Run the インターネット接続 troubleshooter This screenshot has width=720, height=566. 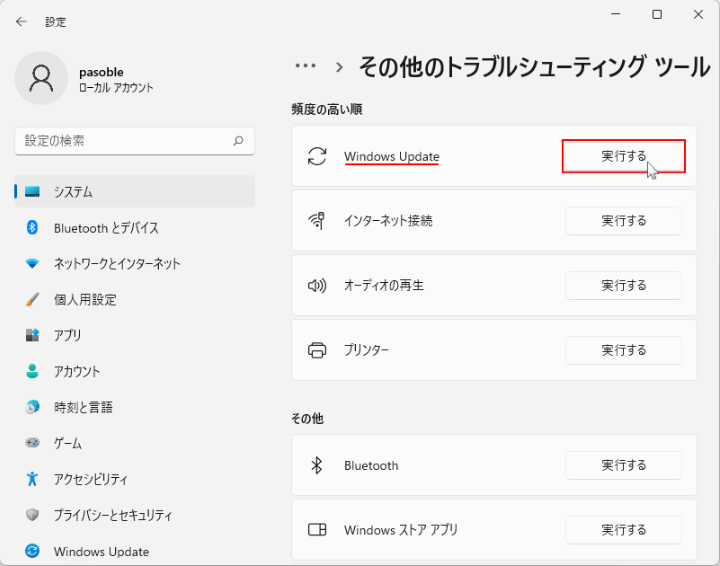[x=623, y=221]
